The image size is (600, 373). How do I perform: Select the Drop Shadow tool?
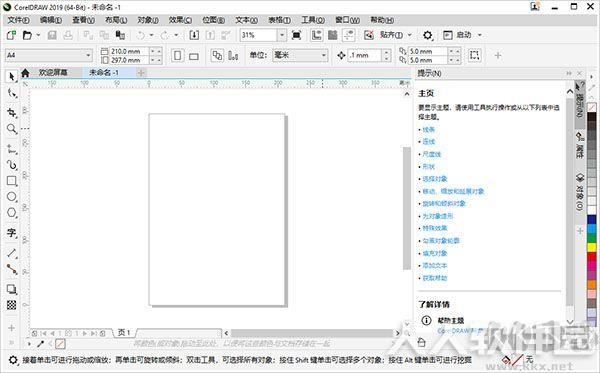click(11, 289)
